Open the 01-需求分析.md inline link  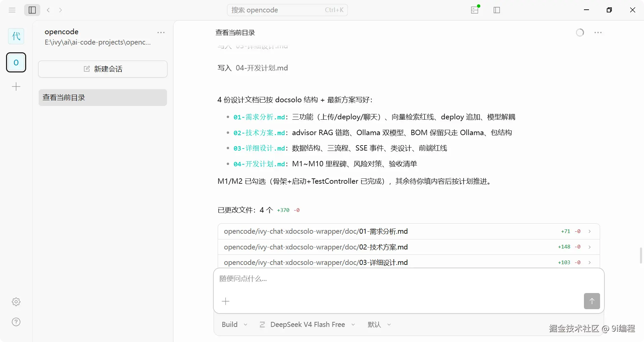pyautogui.click(x=259, y=117)
